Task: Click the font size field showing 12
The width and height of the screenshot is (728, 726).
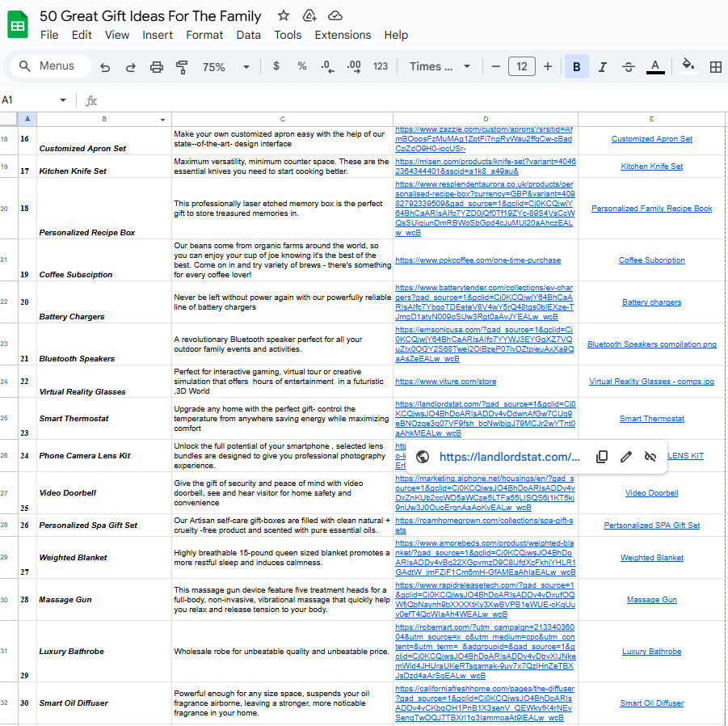Action: (x=522, y=66)
